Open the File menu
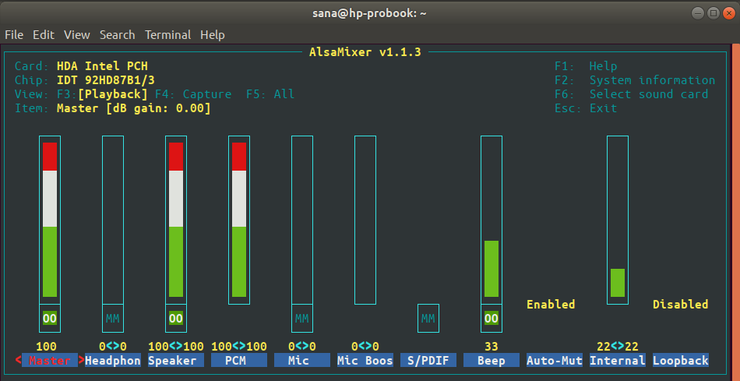 point(14,35)
